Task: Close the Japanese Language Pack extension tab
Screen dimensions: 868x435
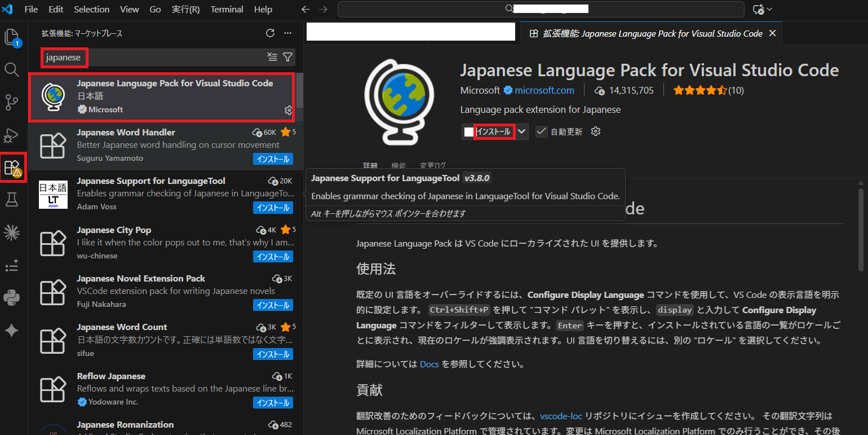Action: coord(772,33)
